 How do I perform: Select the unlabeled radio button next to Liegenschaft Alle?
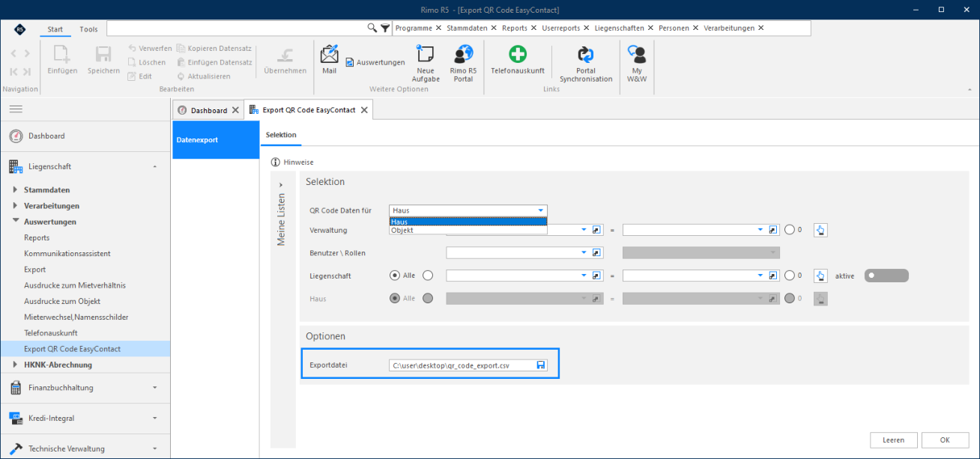click(428, 276)
